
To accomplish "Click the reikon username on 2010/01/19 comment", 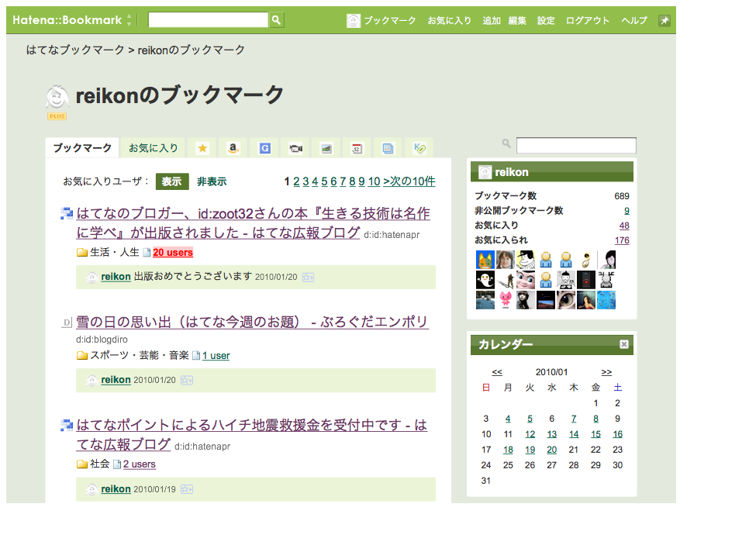I will point(116,489).
